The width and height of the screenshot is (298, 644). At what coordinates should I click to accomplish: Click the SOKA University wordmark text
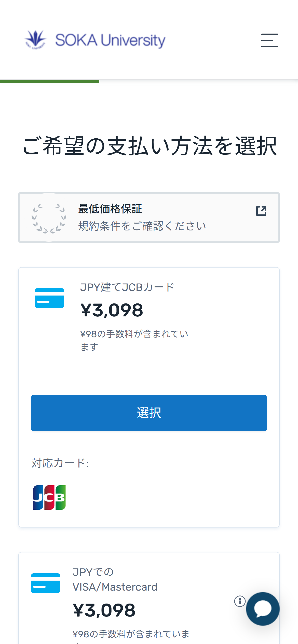110,40
